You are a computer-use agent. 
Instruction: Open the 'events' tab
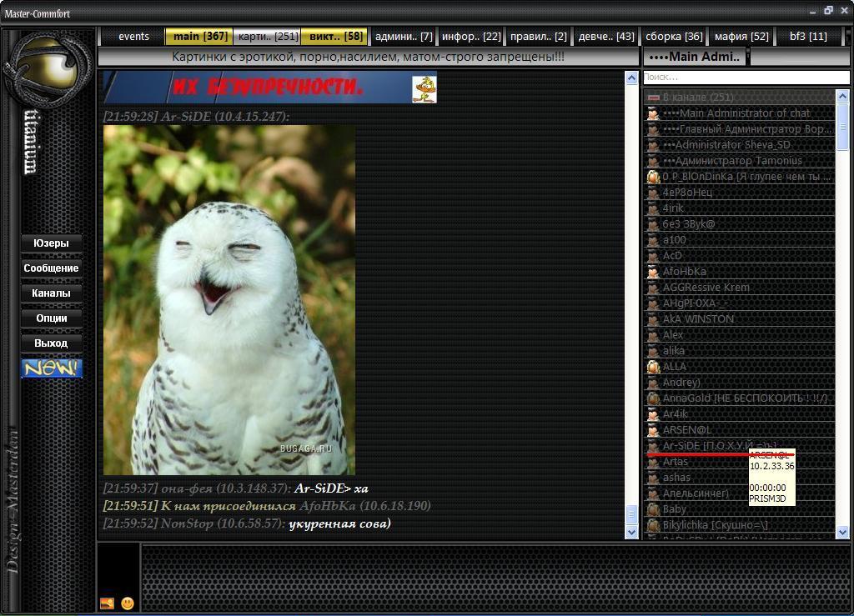[133, 37]
